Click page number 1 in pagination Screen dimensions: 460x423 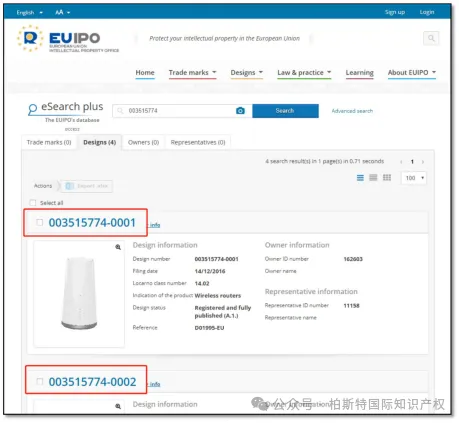point(412,162)
